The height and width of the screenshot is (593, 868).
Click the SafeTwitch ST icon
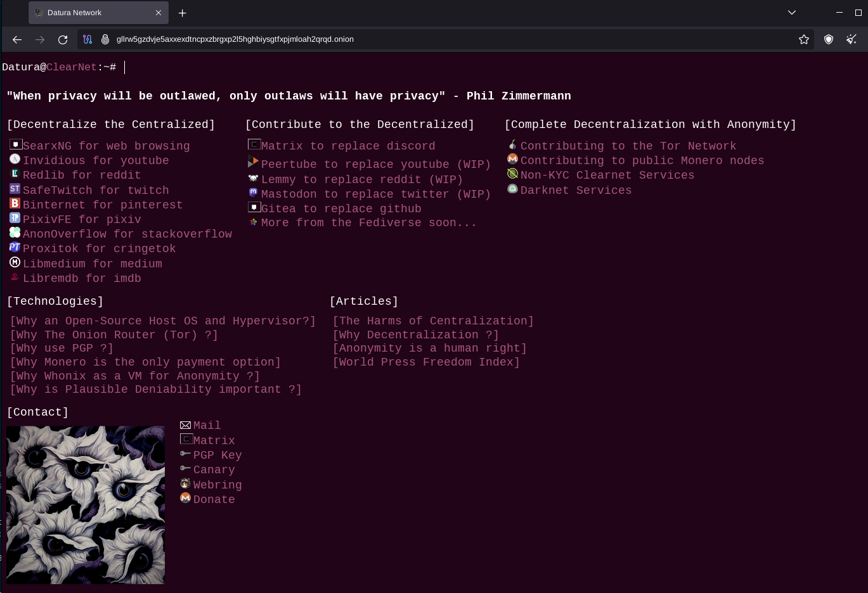click(15, 189)
